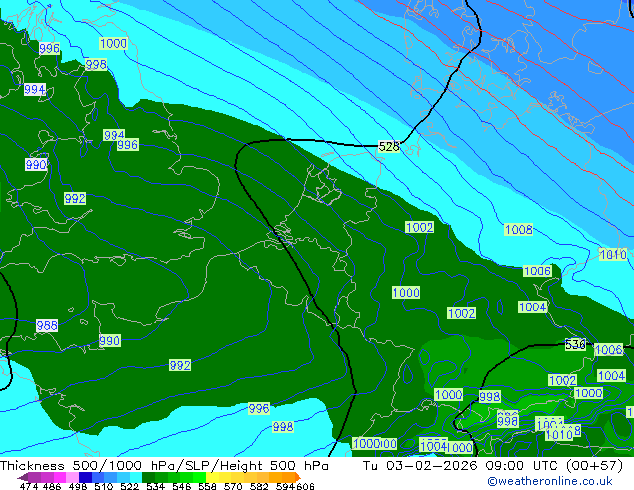This screenshot has width=634, height=490.
Task: Click the 486 value on the legend scale
Action: [x=52, y=486]
